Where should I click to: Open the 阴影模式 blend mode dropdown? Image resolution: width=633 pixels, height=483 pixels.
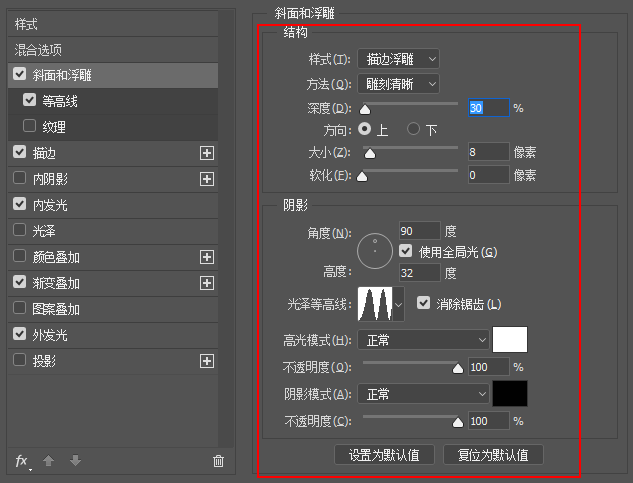tap(423, 394)
